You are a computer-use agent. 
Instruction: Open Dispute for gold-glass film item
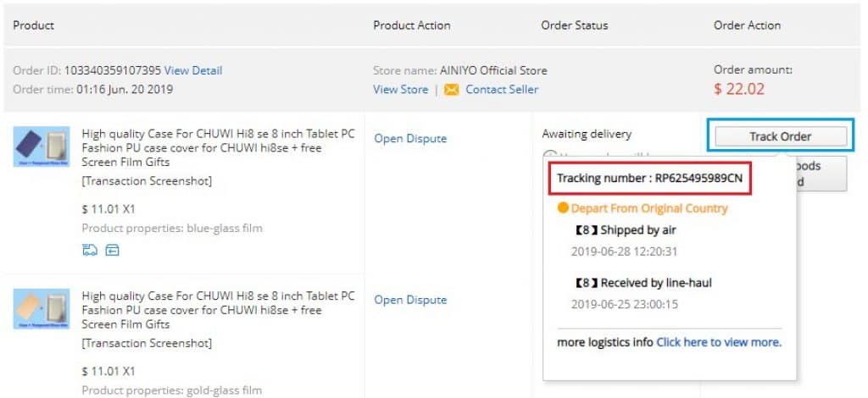coord(410,300)
